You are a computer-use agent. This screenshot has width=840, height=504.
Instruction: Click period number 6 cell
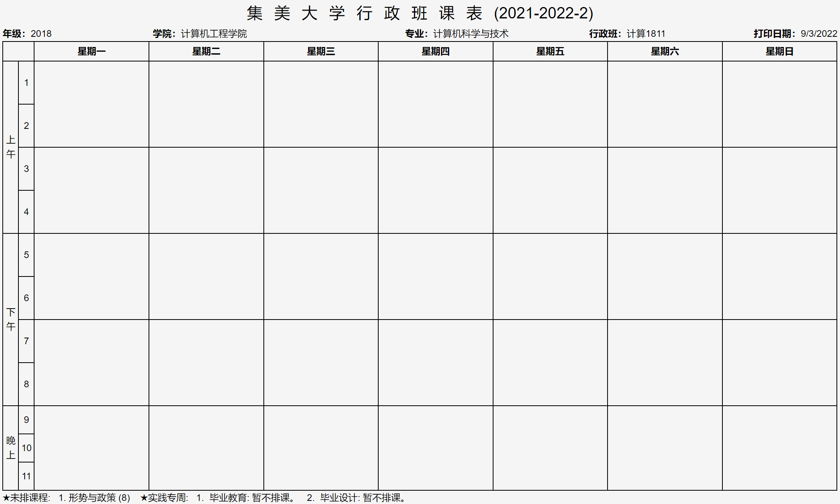point(26,298)
